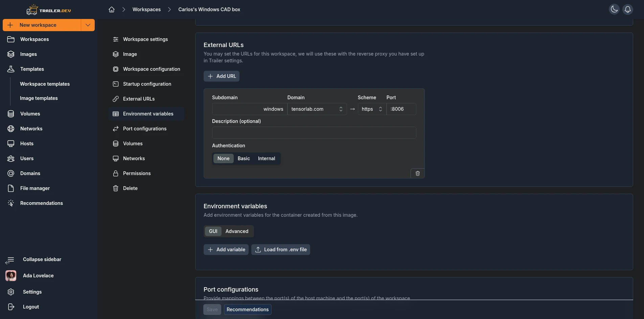Open the Networks section in the workspace submenu
The width and height of the screenshot is (644, 319).
pyautogui.click(x=146, y=158)
